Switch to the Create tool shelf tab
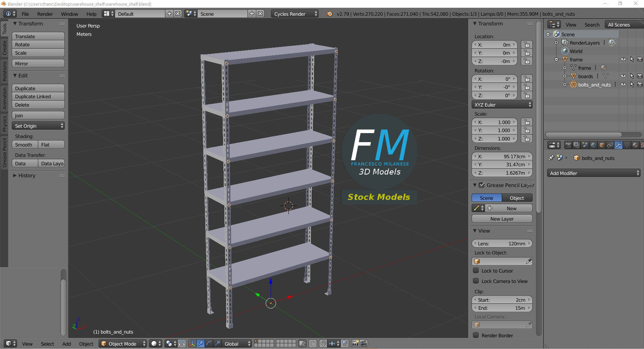The width and height of the screenshot is (644, 349). click(x=5, y=48)
